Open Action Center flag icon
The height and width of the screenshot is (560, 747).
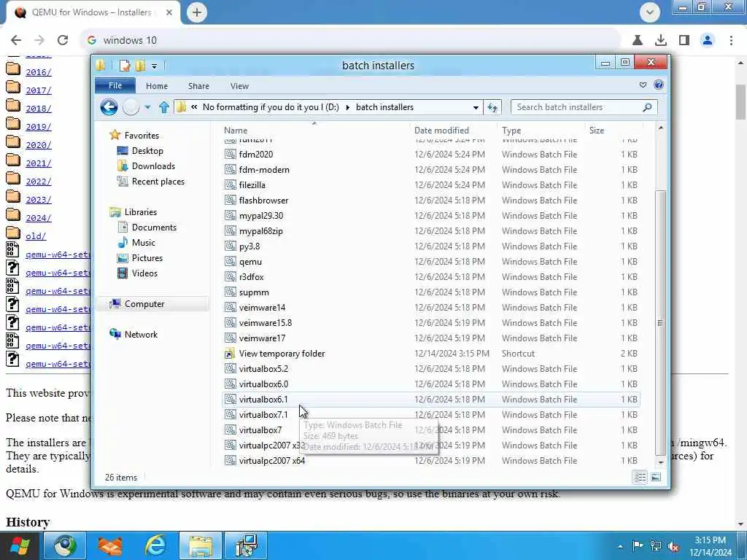coord(638,546)
